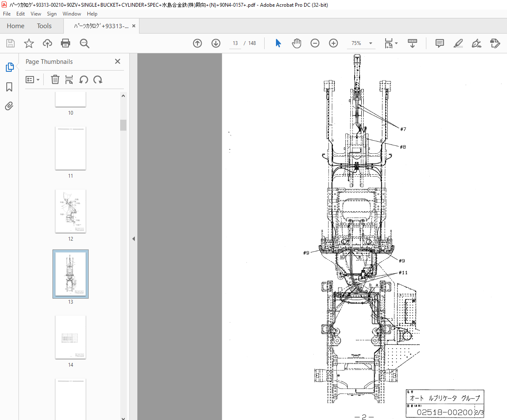Rotate page counterclockwise

point(84,79)
